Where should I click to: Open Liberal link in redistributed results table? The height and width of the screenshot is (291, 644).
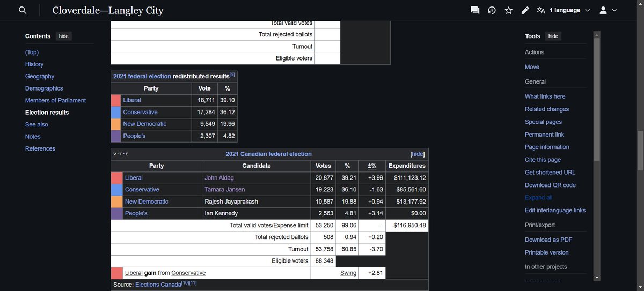coord(132,100)
